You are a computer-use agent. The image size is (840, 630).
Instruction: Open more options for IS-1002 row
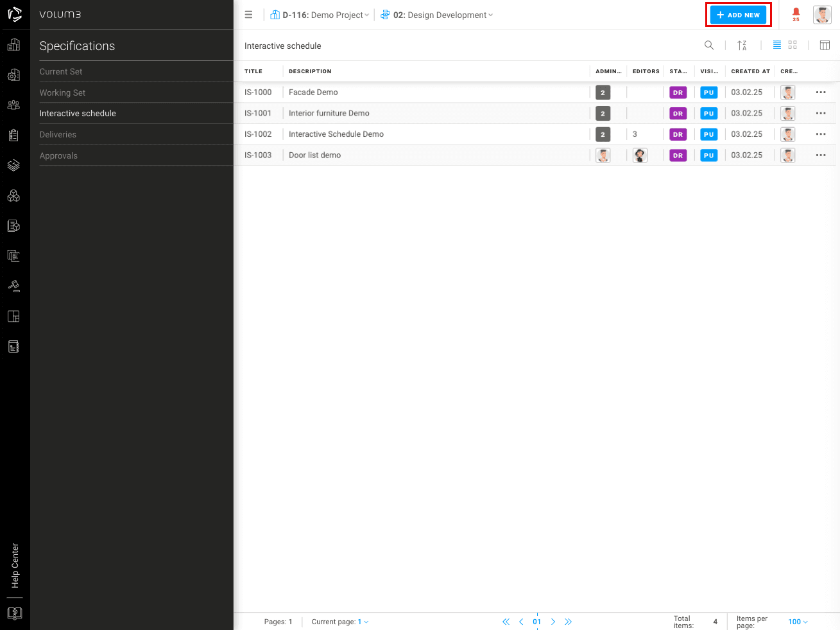(x=821, y=134)
